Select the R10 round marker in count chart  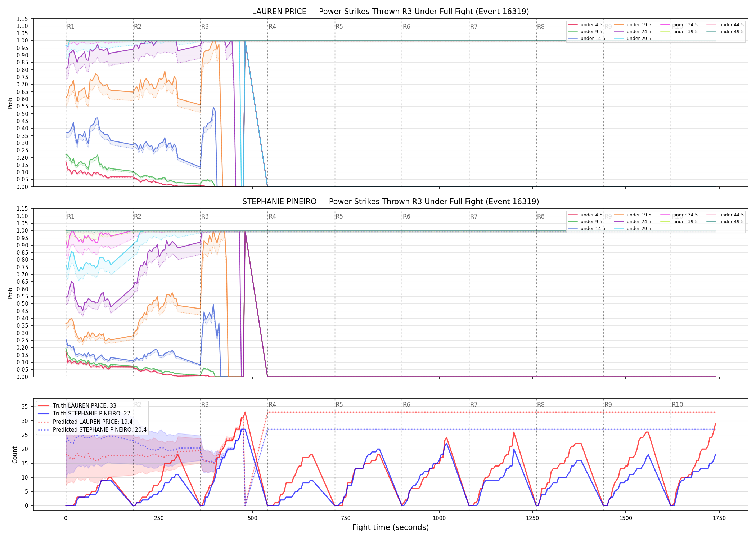(x=677, y=405)
